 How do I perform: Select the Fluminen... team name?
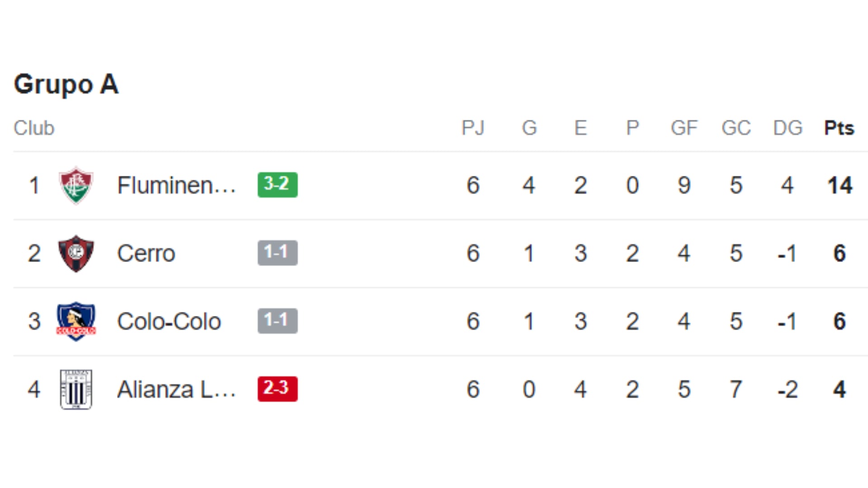pyautogui.click(x=176, y=185)
